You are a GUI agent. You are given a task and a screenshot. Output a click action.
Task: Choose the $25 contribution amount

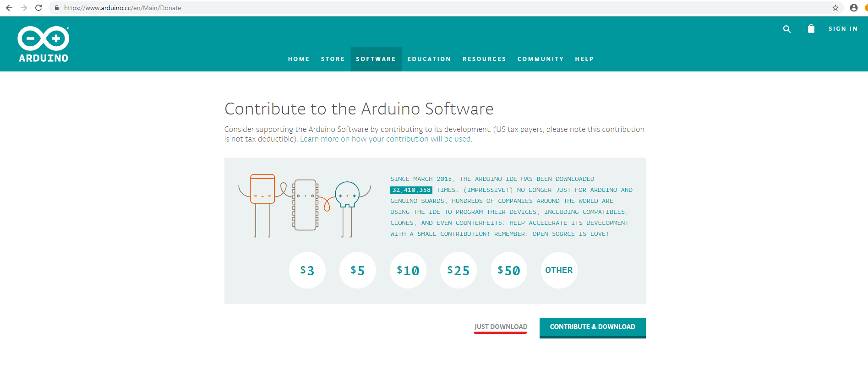point(459,270)
